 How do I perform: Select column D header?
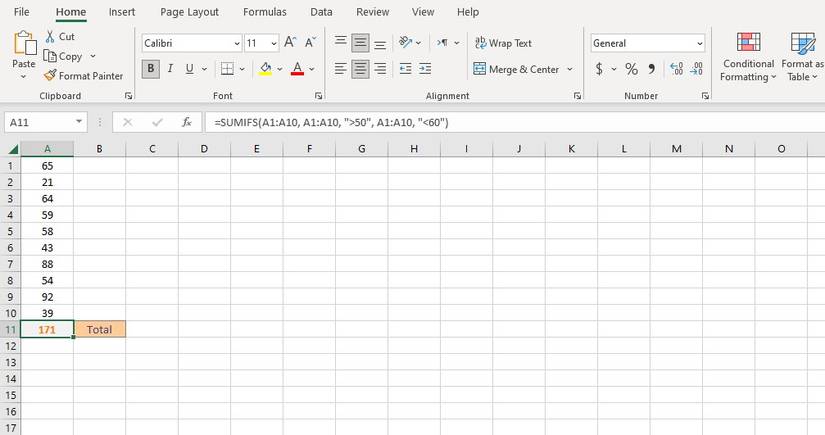[x=204, y=149]
